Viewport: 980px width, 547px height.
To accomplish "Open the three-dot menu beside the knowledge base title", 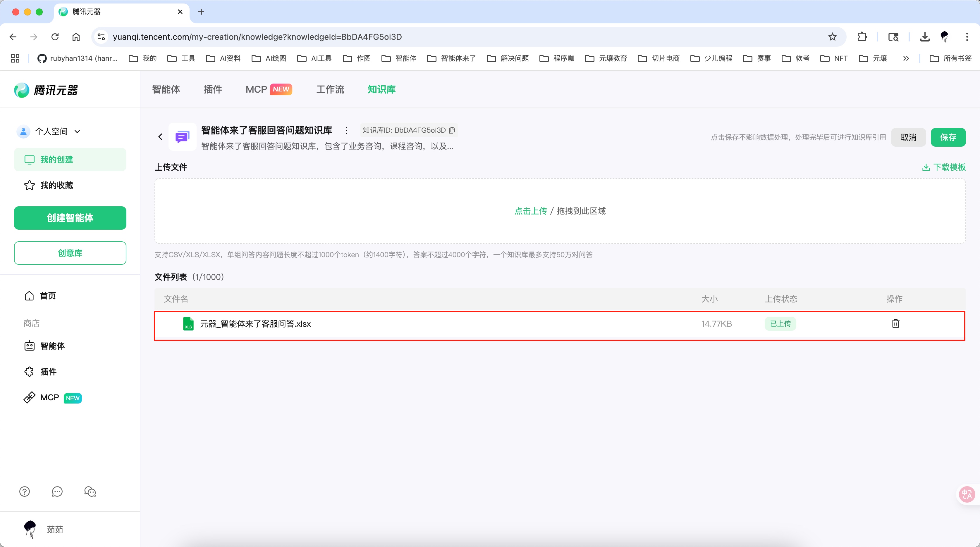I will [346, 130].
